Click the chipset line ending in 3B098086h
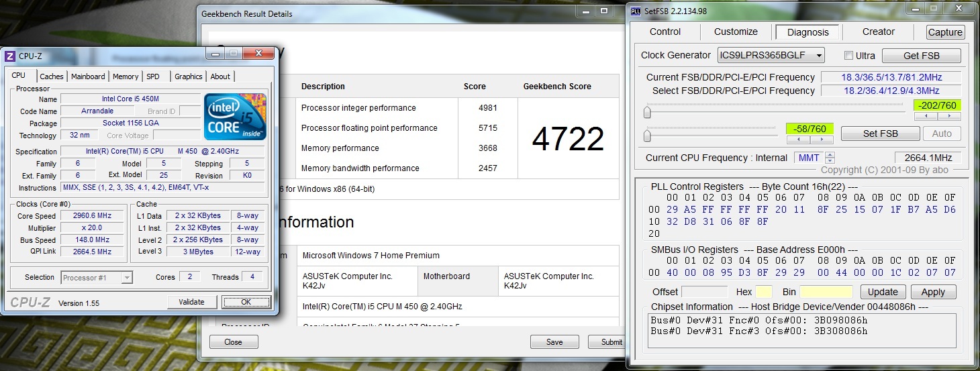This screenshot has width=980, height=371. click(x=759, y=320)
